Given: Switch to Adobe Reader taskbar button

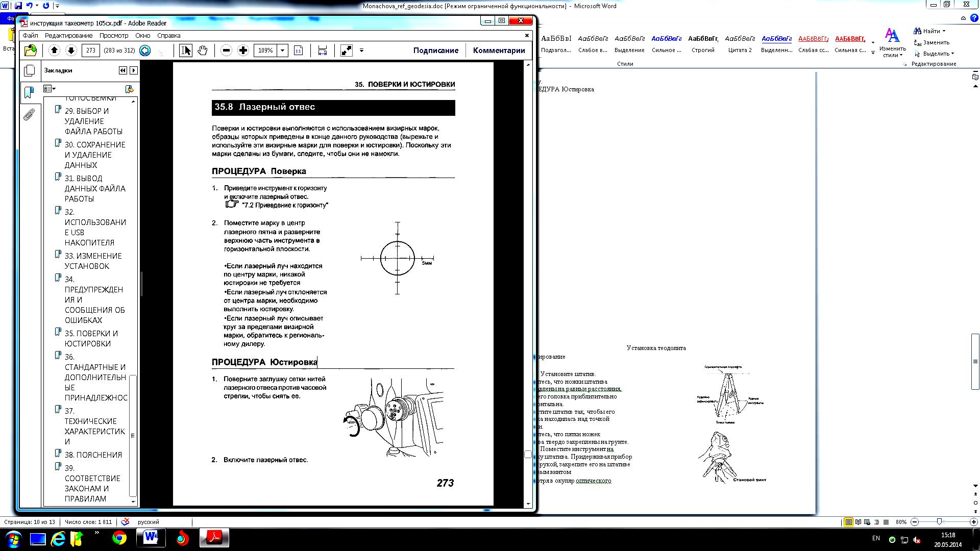Looking at the screenshot, I should click(x=214, y=538).
